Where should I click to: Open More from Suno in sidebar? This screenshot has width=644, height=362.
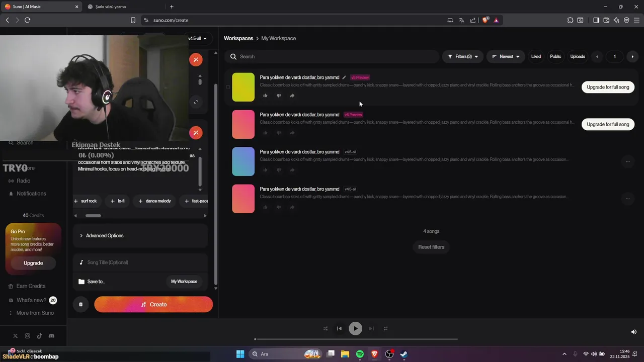click(35, 313)
